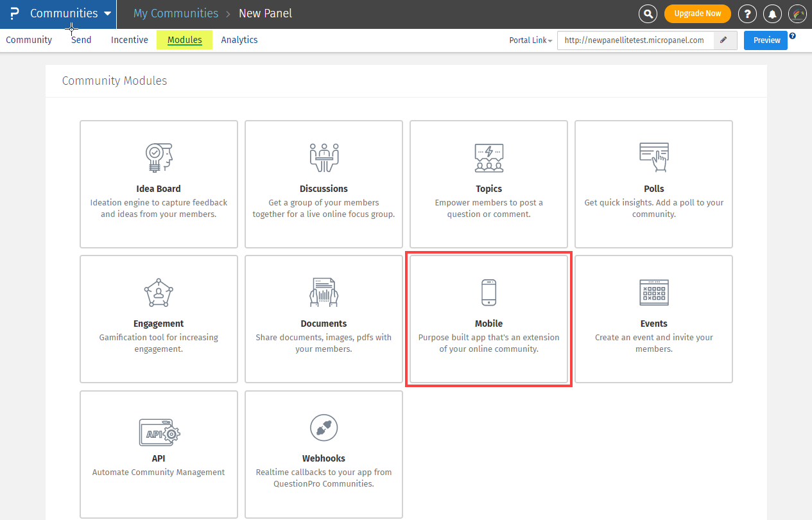Click the Upgrade Now button
812x520 pixels.
pyautogui.click(x=697, y=13)
